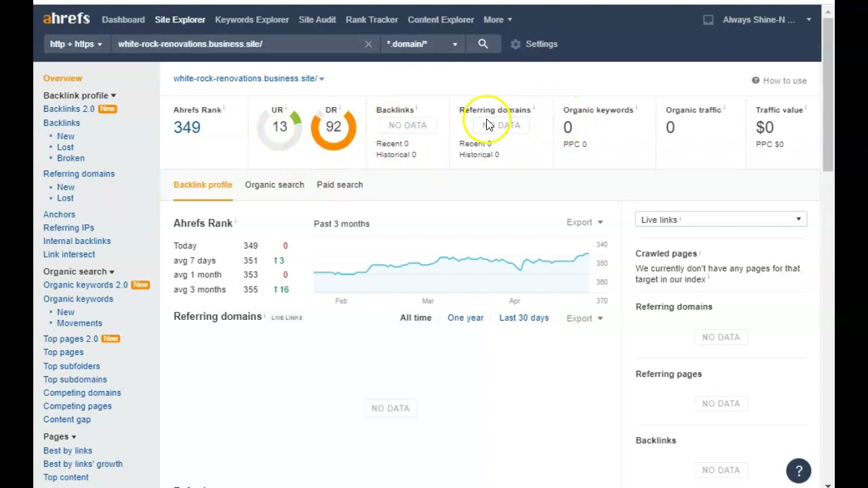Viewport: 868px width, 488px height.
Task: Open Export in the Ahrefs Rank chart header
Action: 585,222
